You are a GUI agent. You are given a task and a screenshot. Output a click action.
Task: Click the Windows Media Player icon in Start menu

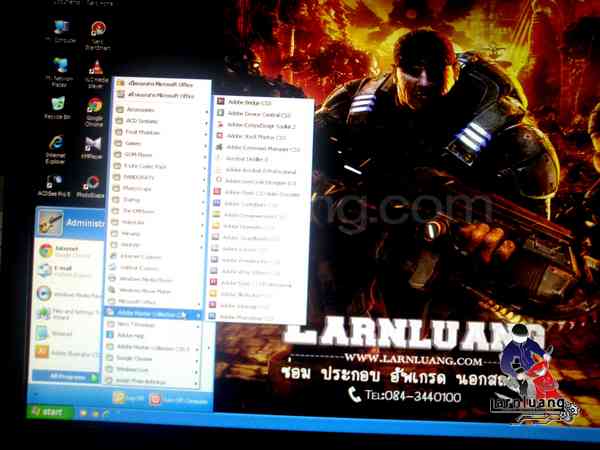pyautogui.click(x=44, y=293)
